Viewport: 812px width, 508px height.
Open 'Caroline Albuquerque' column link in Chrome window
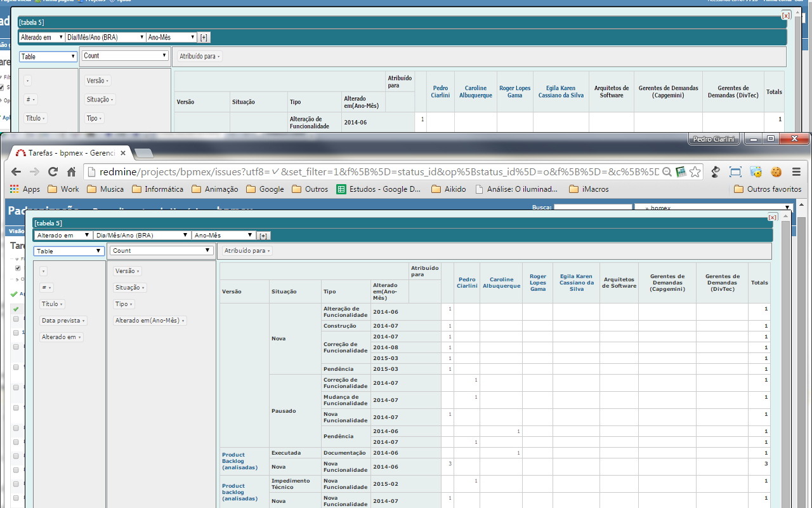tap(501, 283)
